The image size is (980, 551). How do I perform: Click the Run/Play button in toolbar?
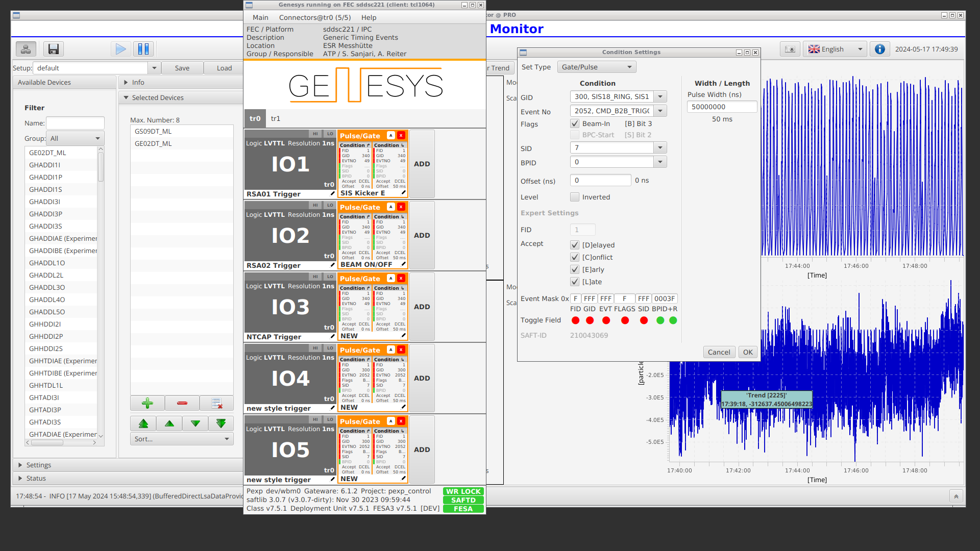(120, 48)
